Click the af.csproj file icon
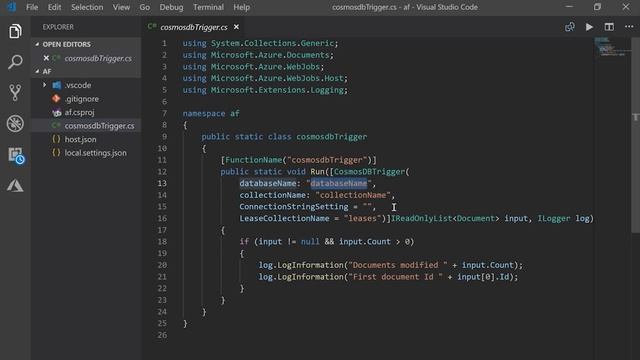640x360 pixels. point(56,112)
